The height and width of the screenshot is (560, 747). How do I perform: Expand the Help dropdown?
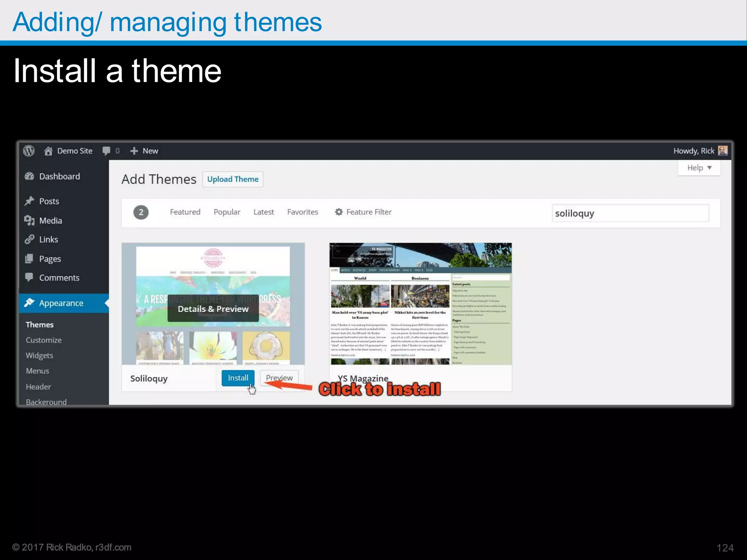coord(699,168)
